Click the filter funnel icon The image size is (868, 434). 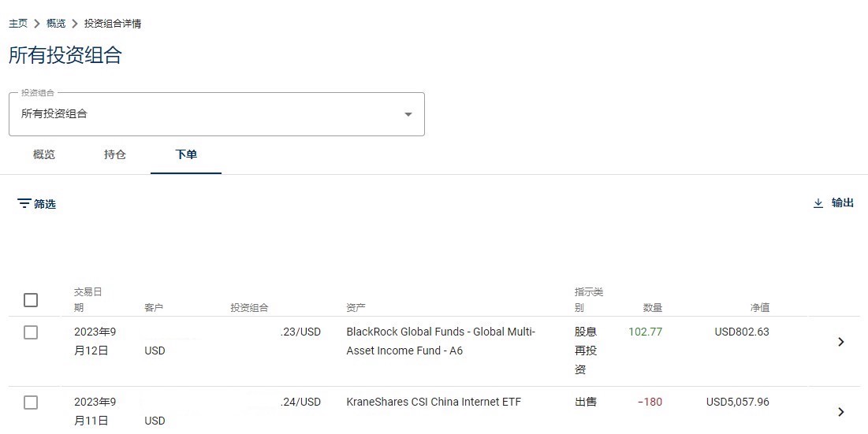(24, 203)
